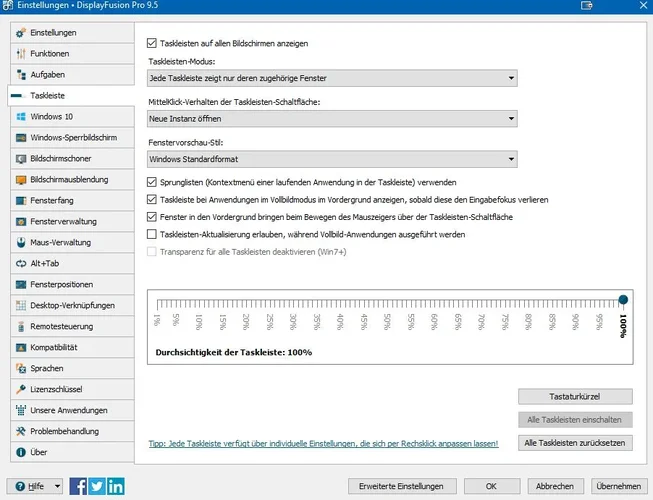Click the Aufgaben icon in sidebar
This screenshot has width=653, height=500.
[21, 75]
